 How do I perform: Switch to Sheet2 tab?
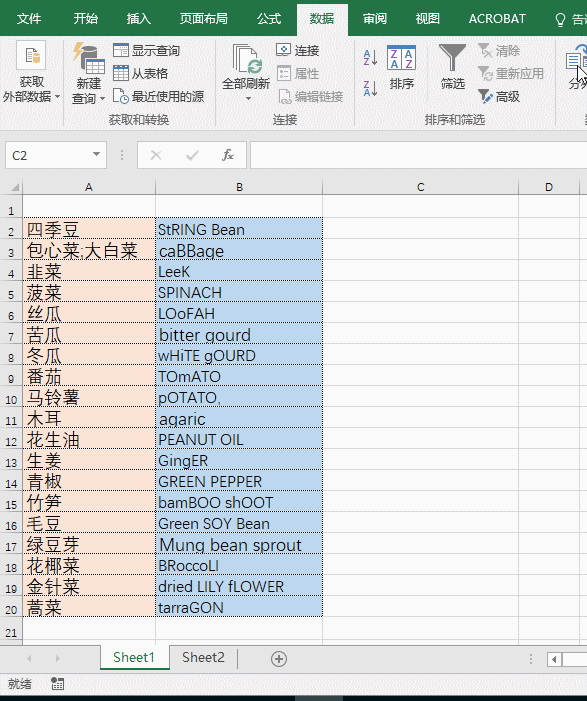(203, 657)
